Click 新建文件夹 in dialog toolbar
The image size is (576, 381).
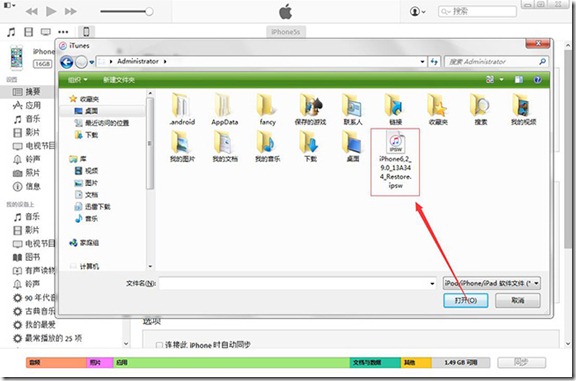119,80
